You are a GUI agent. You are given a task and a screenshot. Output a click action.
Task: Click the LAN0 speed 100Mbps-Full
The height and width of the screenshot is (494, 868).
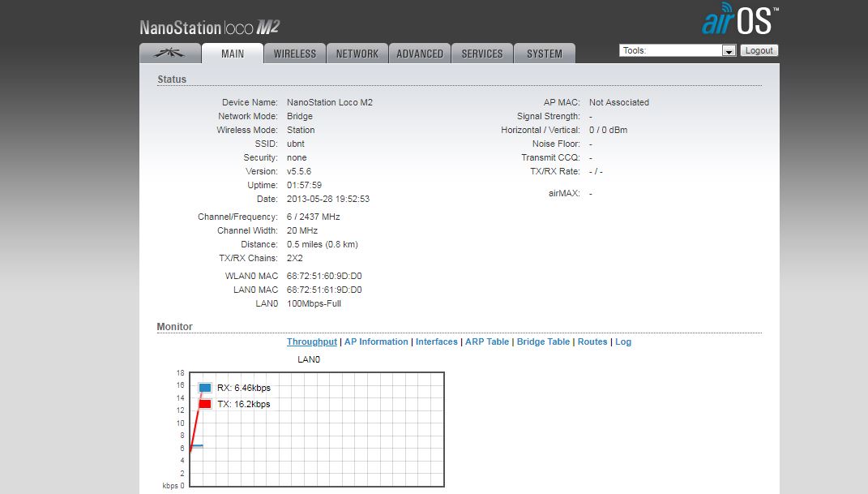(314, 304)
